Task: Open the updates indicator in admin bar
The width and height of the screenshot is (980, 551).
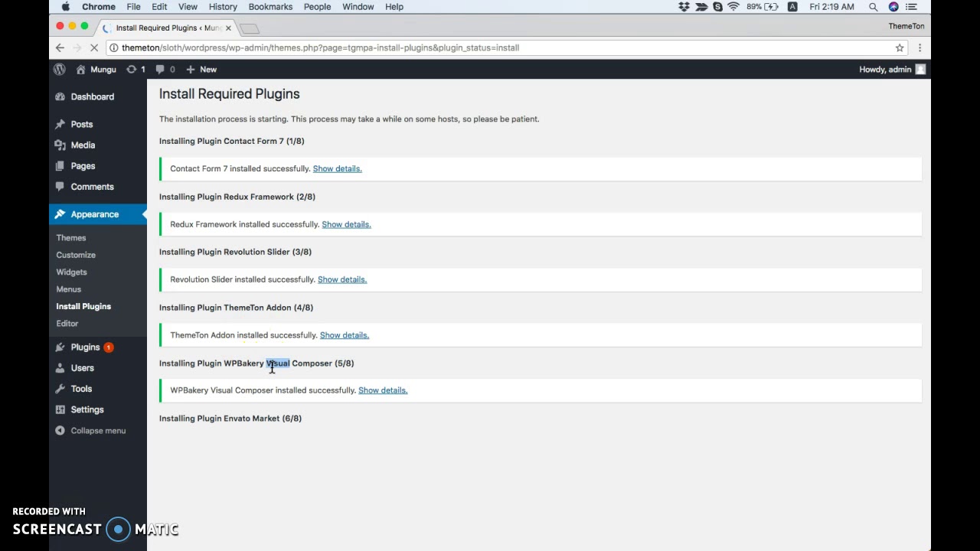Action: [x=136, y=69]
